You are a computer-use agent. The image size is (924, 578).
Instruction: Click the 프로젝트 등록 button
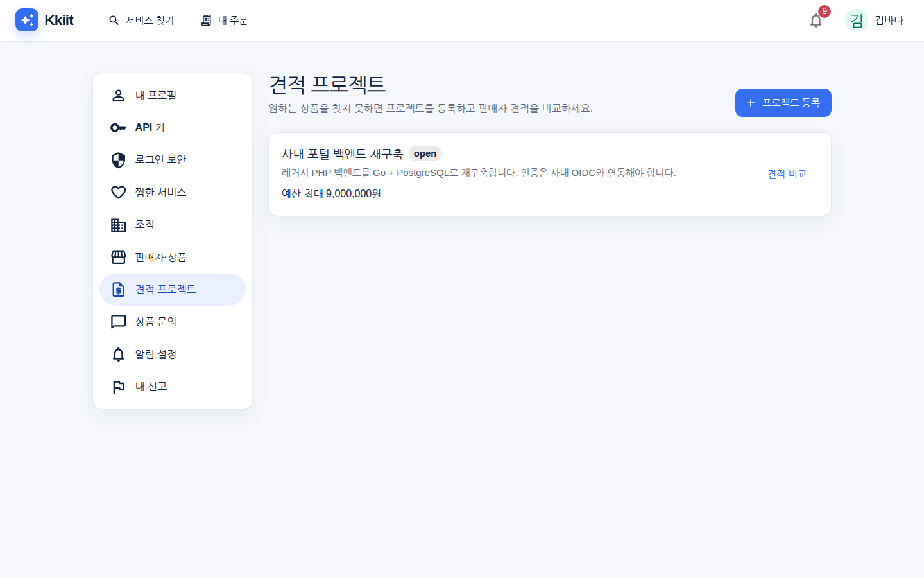(x=783, y=103)
